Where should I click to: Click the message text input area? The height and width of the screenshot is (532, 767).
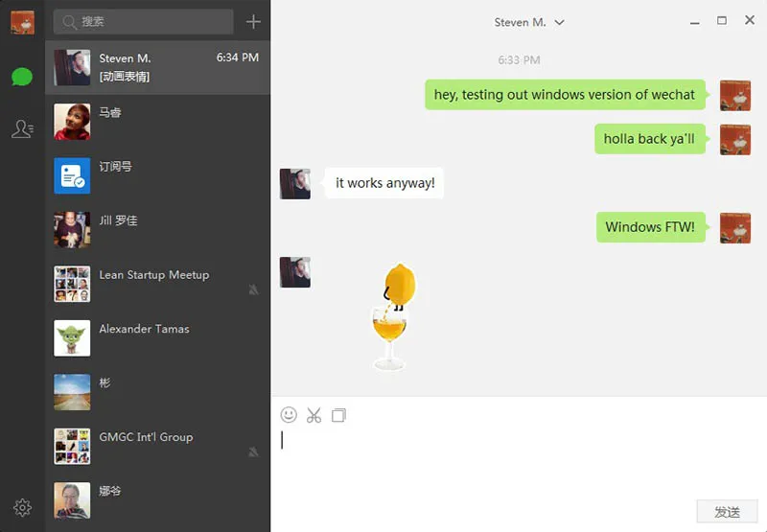click(x=519, y=462)
